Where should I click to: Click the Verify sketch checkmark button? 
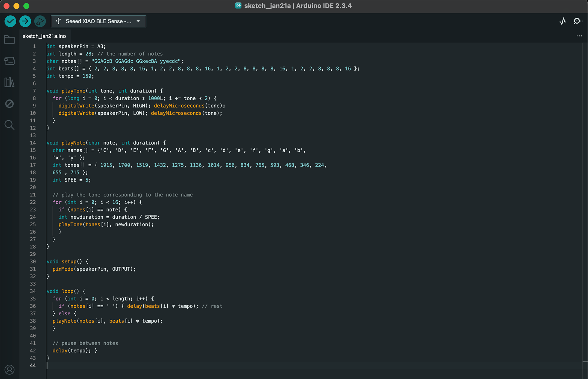(10, 21)
